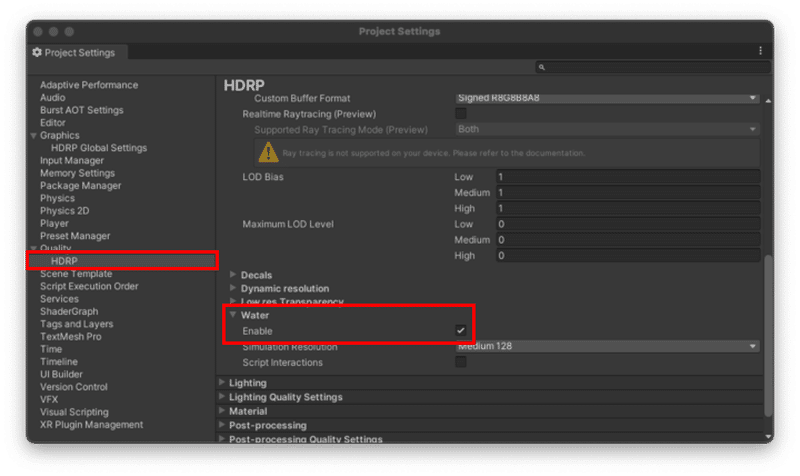Viewport: 800px width, 476px height.
Task: Select Package Manager category
Action: point(81,186)
